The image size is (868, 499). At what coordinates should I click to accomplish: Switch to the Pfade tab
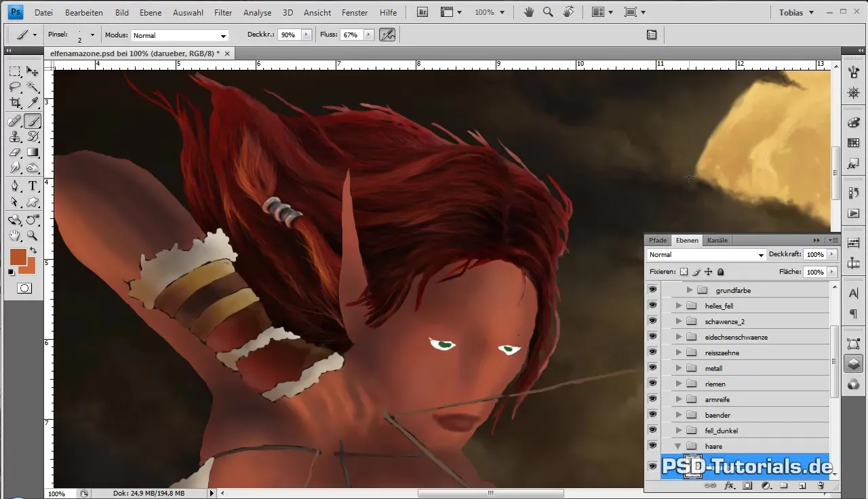click(x=658, y=240)
